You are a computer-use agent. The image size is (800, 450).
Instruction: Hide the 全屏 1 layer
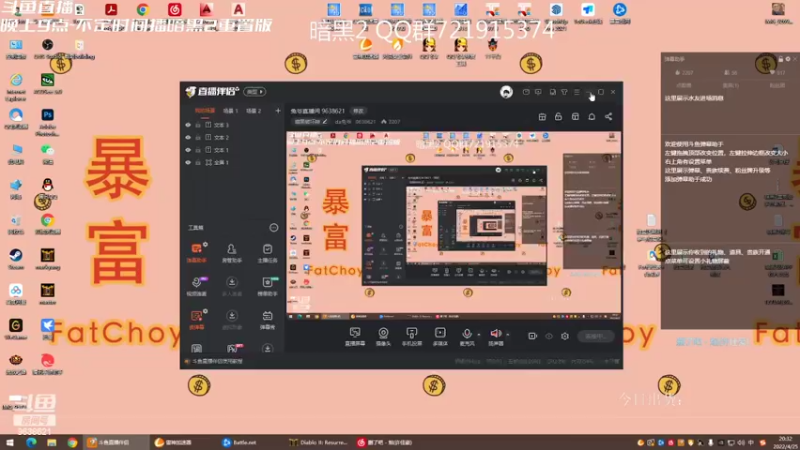tap(188, 162)
